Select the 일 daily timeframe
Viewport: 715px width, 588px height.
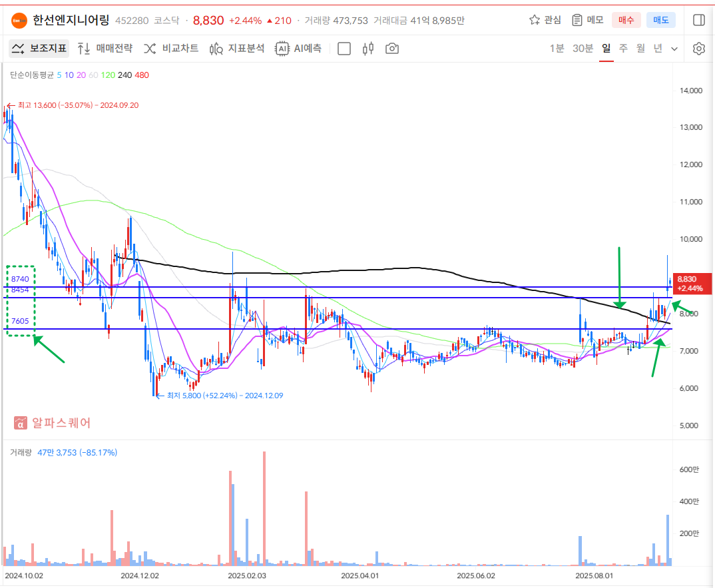coord(606,49)
